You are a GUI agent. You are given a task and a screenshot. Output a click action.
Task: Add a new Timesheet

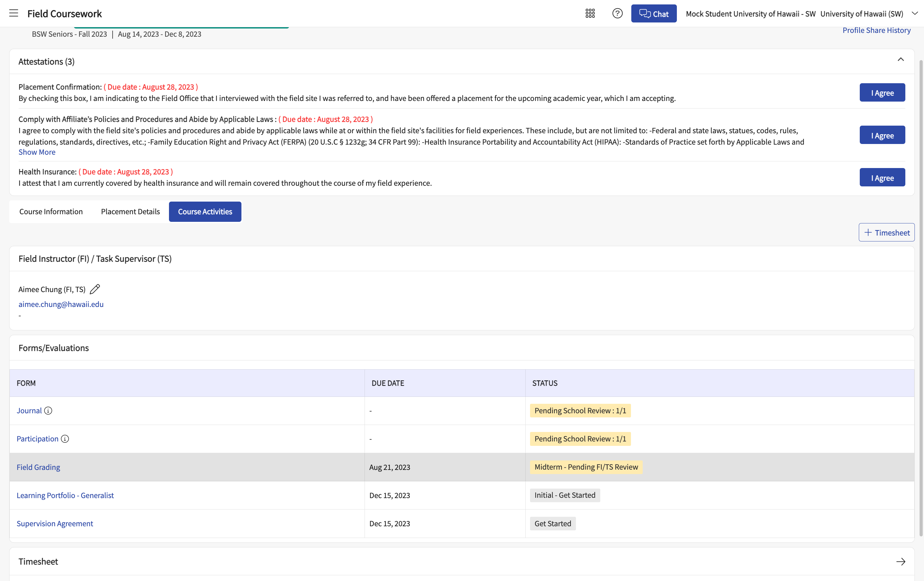point(886,232)
